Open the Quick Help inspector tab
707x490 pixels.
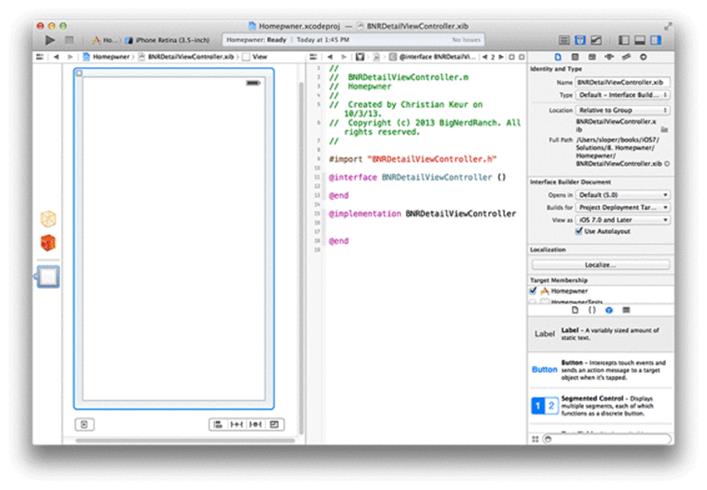tap(575, 57)
